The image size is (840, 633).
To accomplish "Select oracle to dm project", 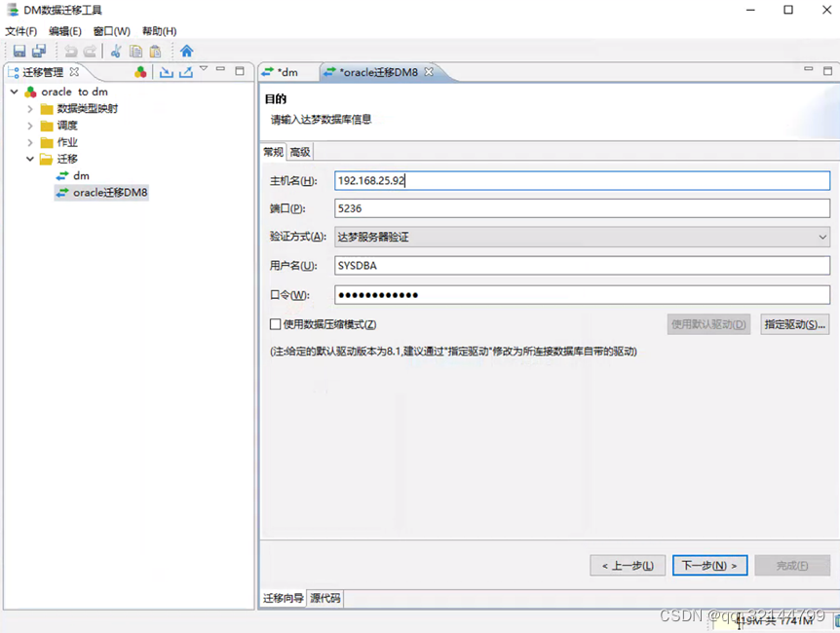I will tap(74, 92).
